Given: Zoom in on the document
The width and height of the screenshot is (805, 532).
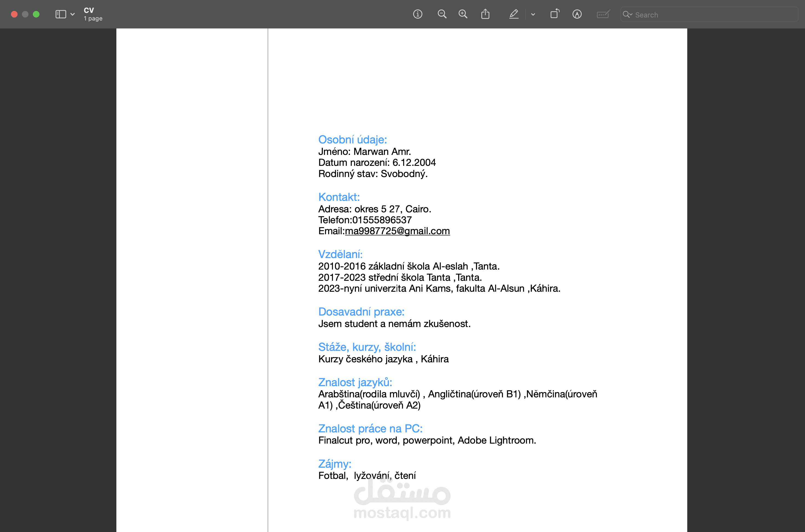Looking at the screenshot, I should pyautogui.click(x=463, y=14).
